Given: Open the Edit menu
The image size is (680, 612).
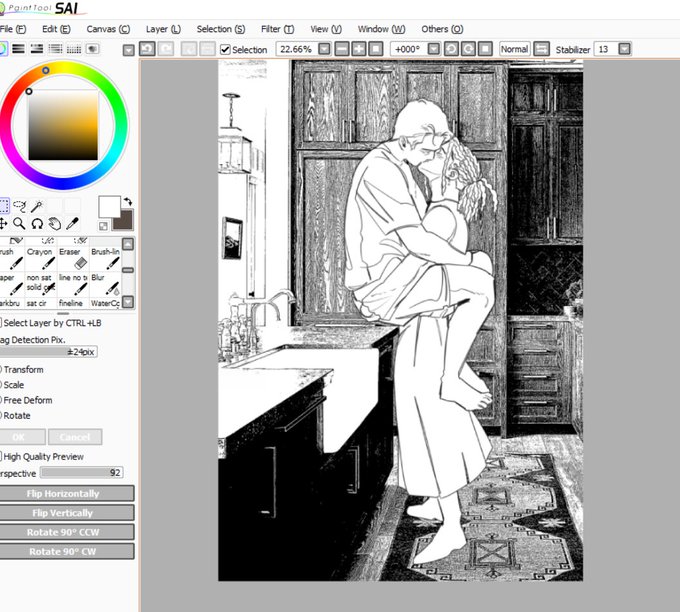Looking at the screenshot, I should coord(56,29).
